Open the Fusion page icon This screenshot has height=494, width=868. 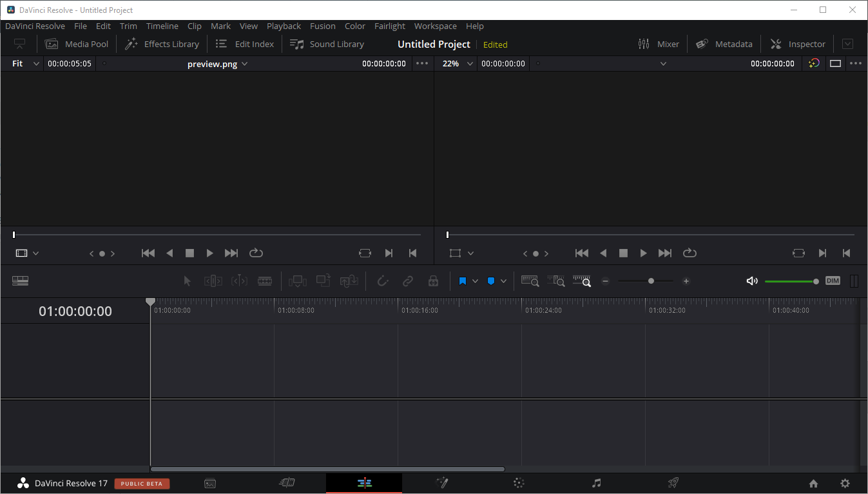pyautogui.click(x=442, y=483)
